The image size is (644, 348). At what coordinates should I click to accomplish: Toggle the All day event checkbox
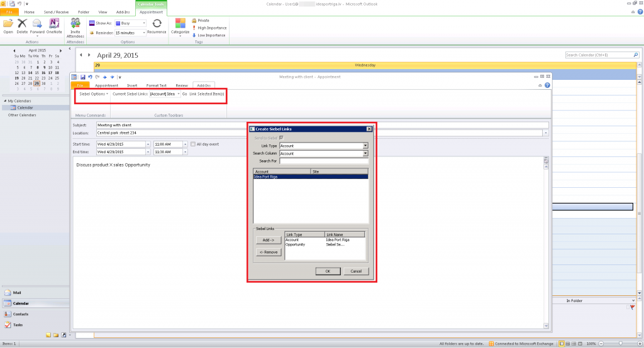coord(193,144)
